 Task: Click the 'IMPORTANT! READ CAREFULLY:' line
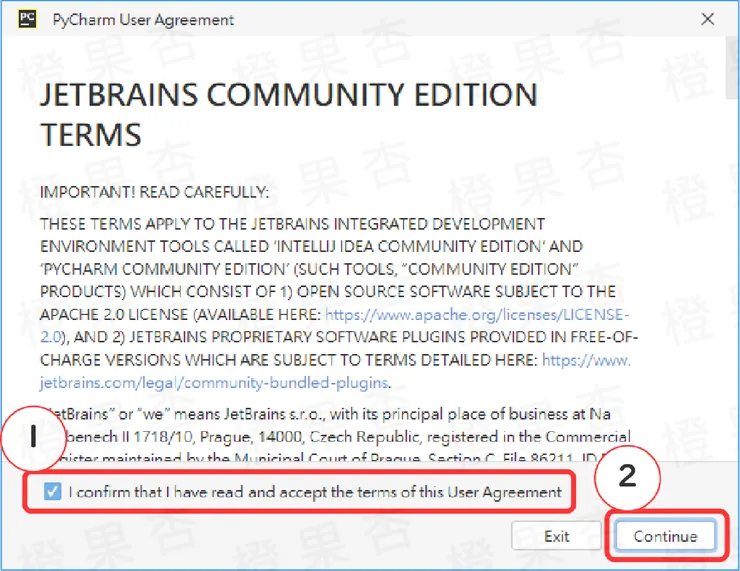(154, 192)
